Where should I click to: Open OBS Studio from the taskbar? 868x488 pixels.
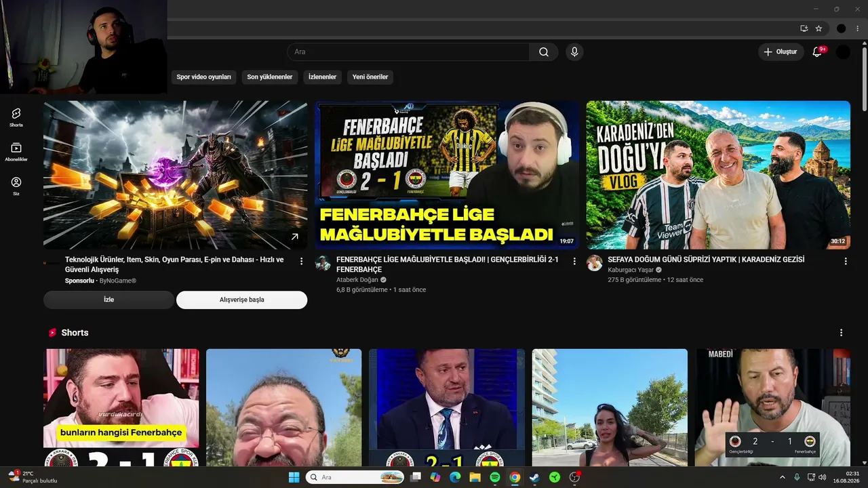[x=574, y=477]
